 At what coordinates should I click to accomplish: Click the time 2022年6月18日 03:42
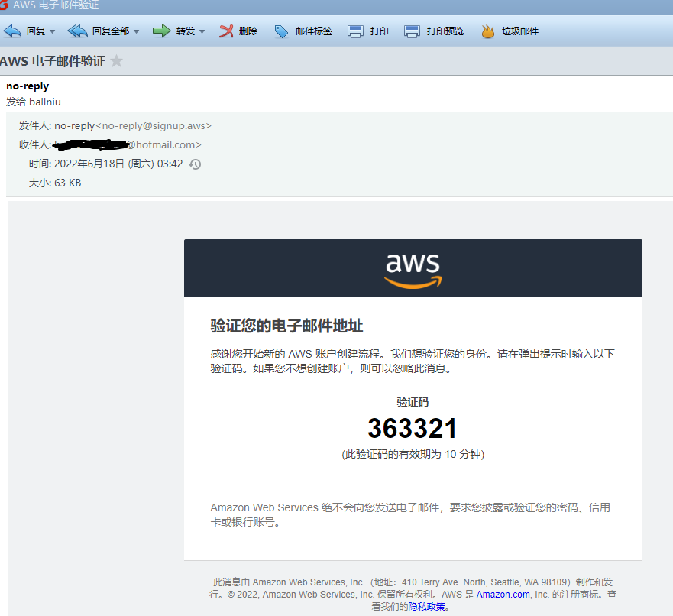tap(118, 164)
